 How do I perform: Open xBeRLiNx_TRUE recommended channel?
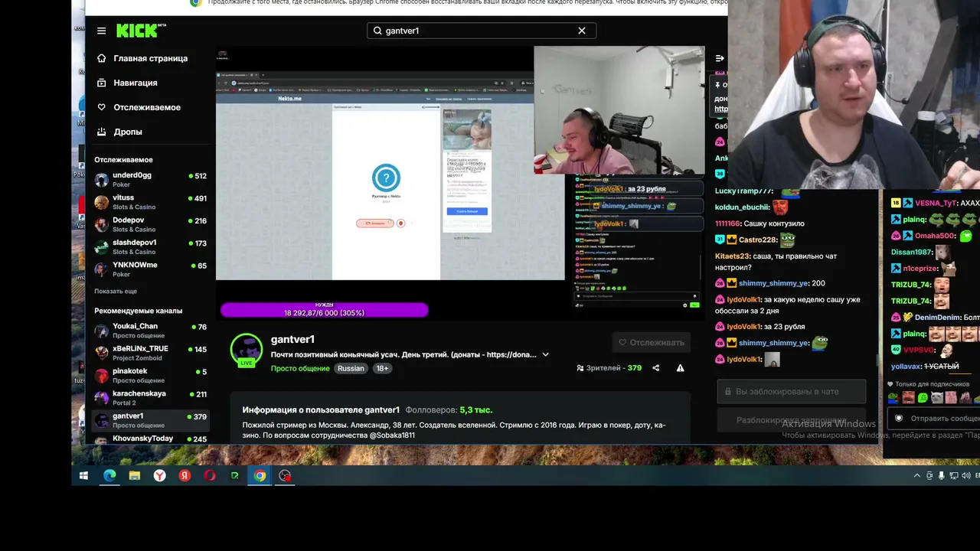pos(150,353)
